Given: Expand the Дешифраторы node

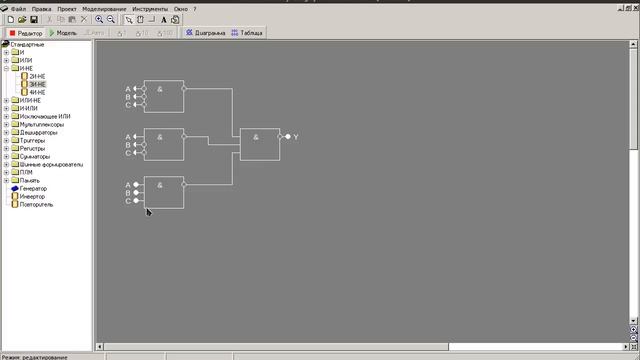Looking at the screenshot, I should pos(6,133).
